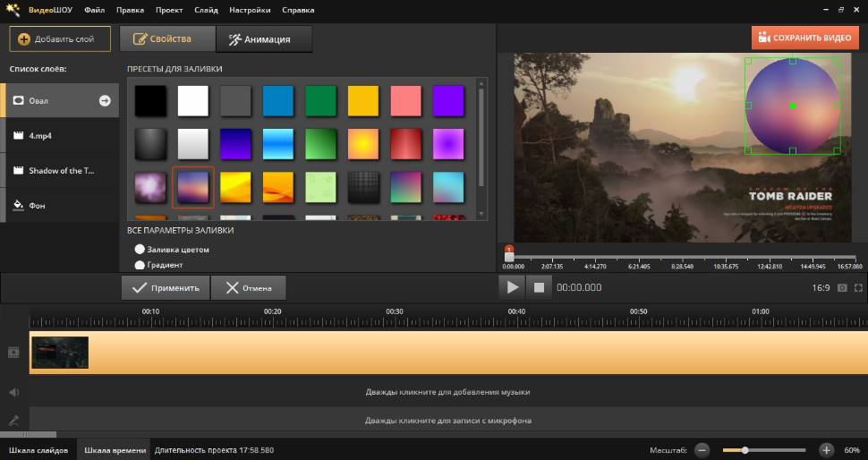Choose the dark grid texture preset
Viewport: 868px width, 460px height.
[363, 187]
